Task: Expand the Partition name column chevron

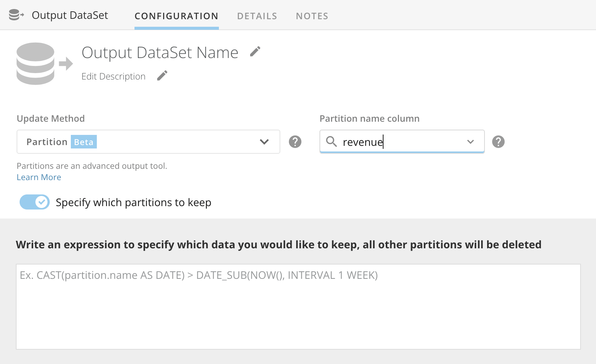Action: click(x=470, y=142)
